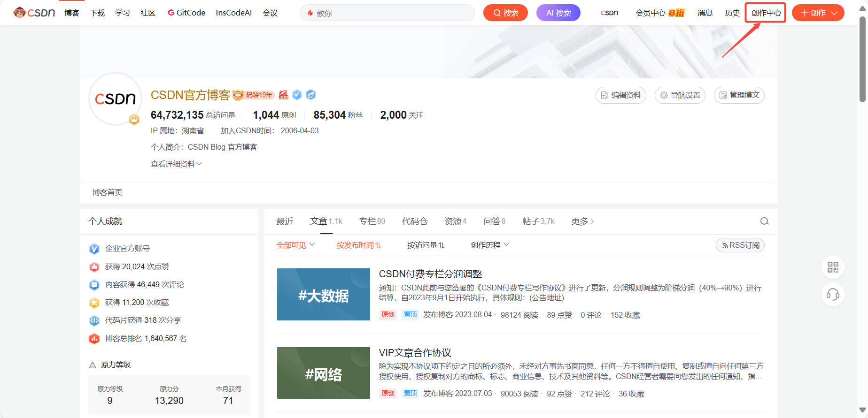Open 创作历程 dropdown
Screen dimensions: 868x418
click(x=490, y=245)
